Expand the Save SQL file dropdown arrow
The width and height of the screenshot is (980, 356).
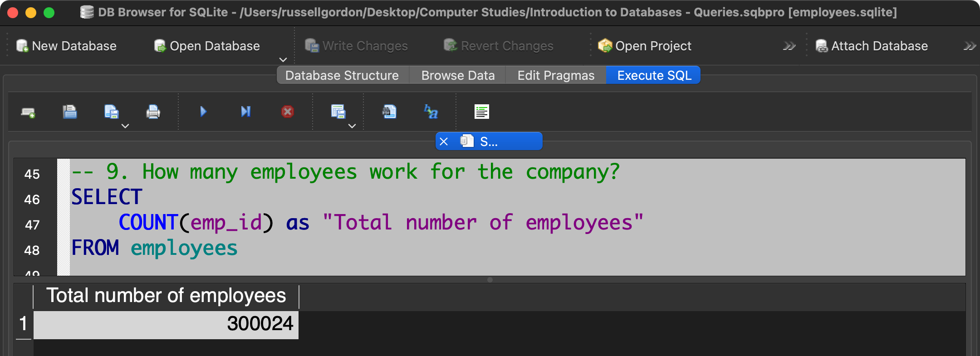click(x=125, y=126)
